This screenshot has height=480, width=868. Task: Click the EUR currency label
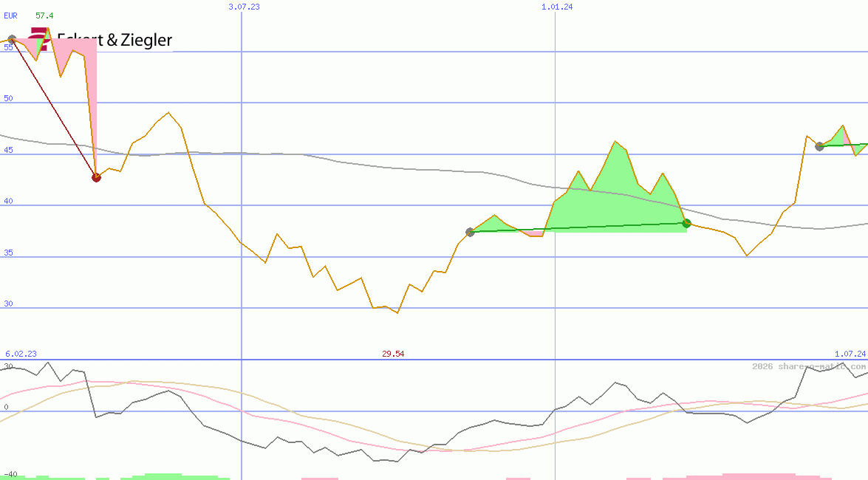click(10, 16)
